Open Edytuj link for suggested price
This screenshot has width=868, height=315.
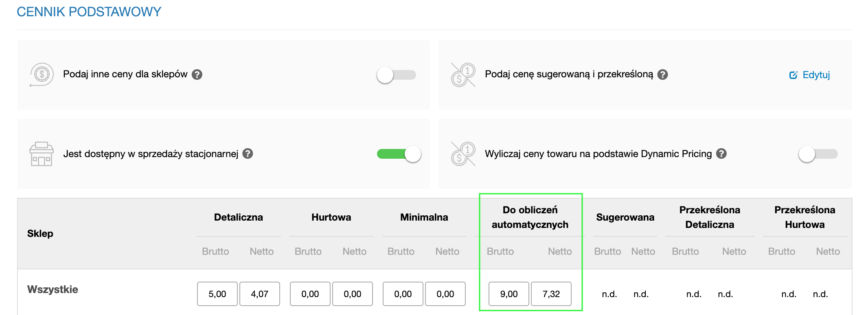809,75
